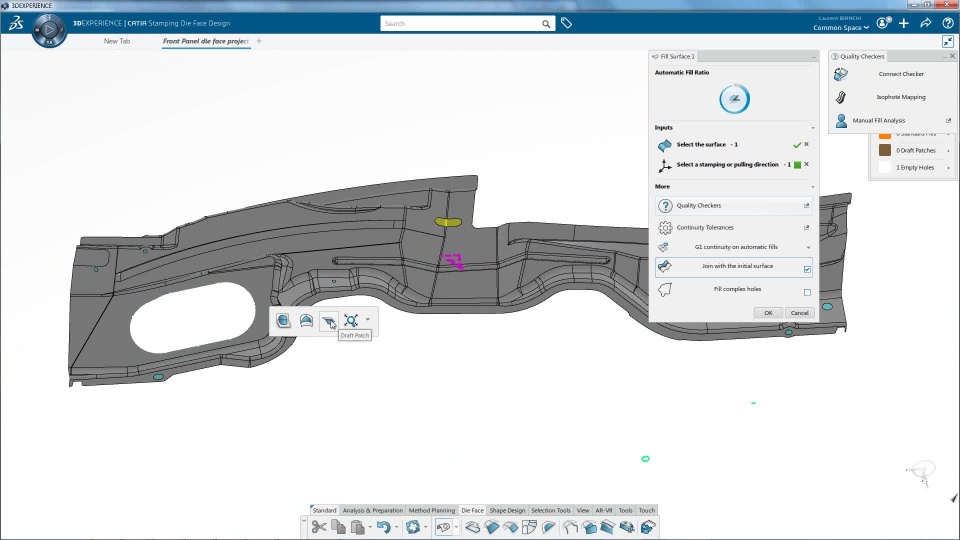Screen dimensions: 960x540
Task: Click the Connect Checker icon
Action: (x=841, y=74)
